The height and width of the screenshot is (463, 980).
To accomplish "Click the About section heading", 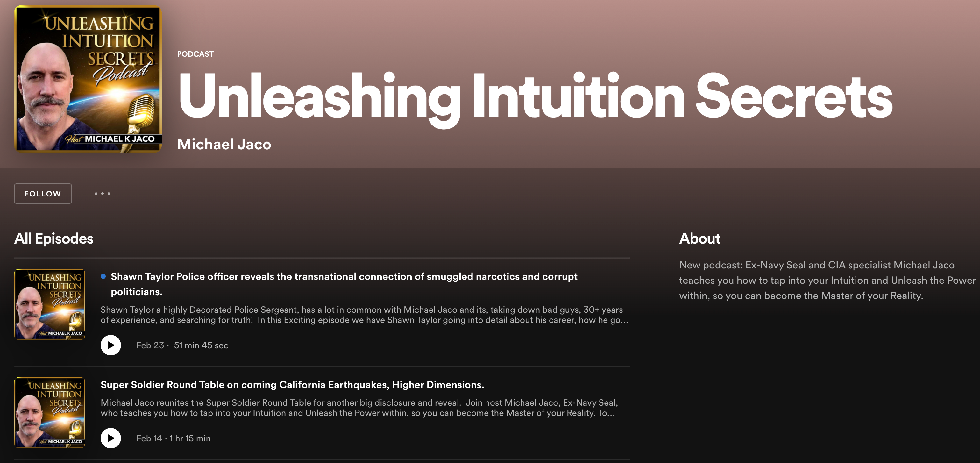I will coord(699,239).
